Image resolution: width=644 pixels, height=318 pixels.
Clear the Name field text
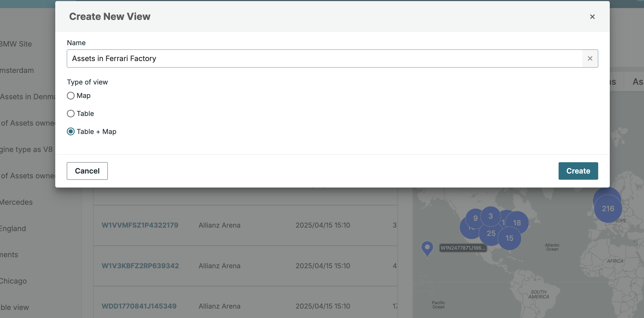590,58
